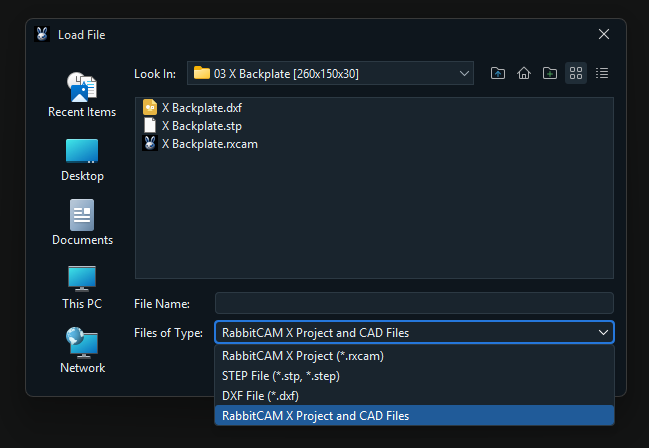Choose DXF File (*.dxf) filter
The width and height of the screenshot is (649, 448).
click(414, 396)
